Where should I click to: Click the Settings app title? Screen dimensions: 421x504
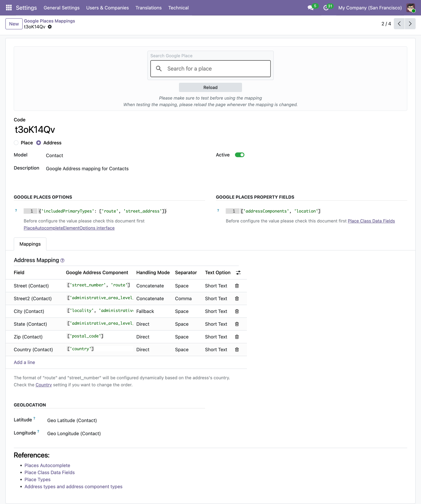(x=26, y=8)
